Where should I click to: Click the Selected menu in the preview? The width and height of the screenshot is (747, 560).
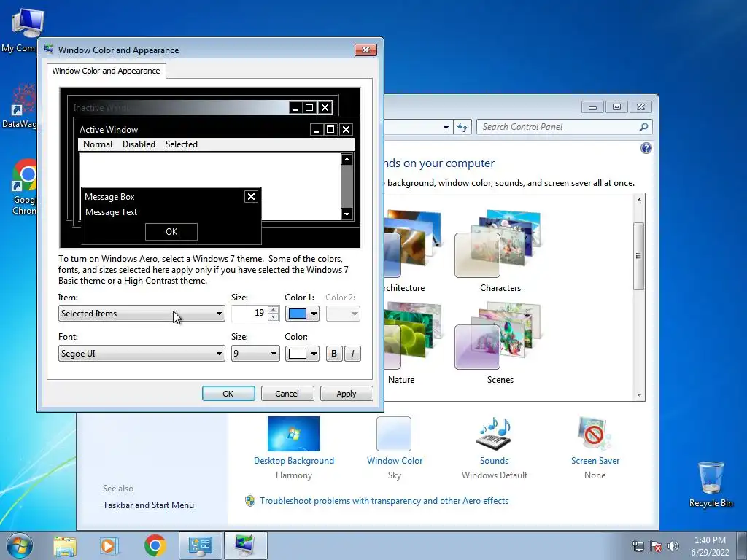(x=182, y=144)
